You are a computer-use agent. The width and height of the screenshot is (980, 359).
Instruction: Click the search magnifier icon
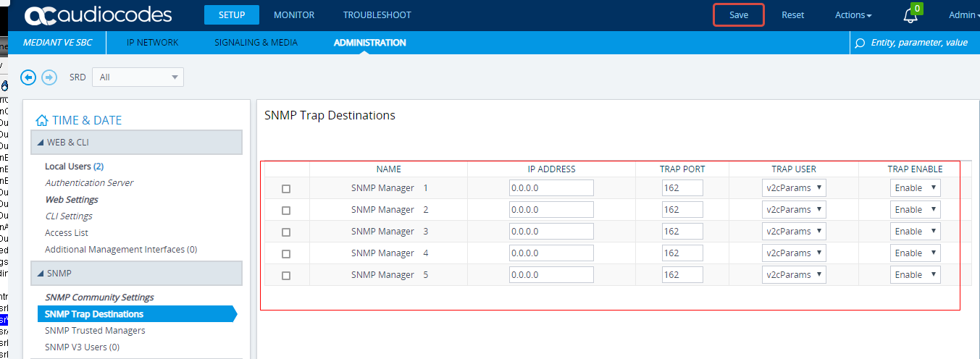[x=860, y=43]
